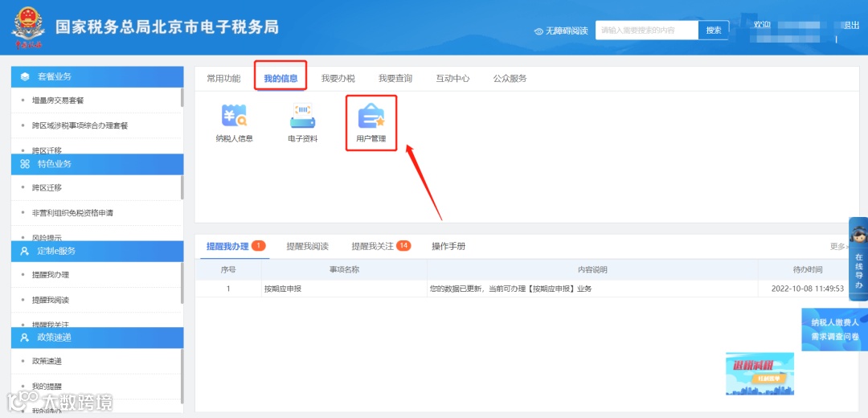Screen dimensions: 868x418
Task: Focus the search input field in header
Action: click(x=646, y=31)
